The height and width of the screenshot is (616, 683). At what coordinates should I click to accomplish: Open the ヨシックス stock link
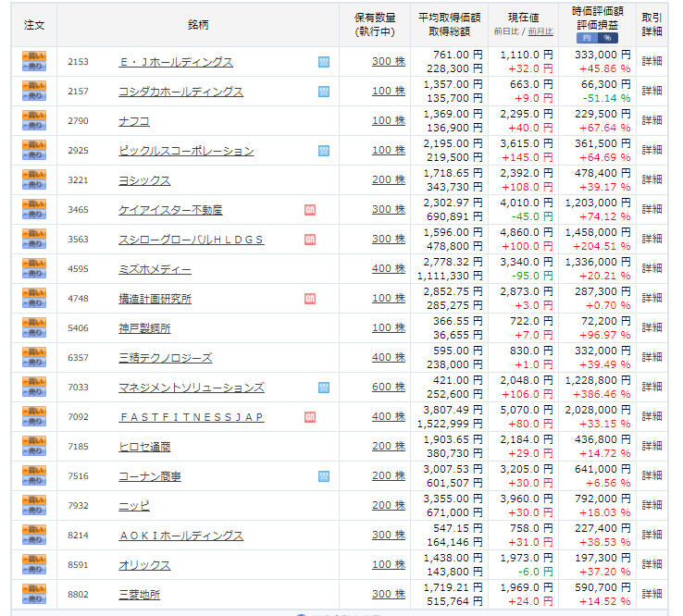point(144,180)
